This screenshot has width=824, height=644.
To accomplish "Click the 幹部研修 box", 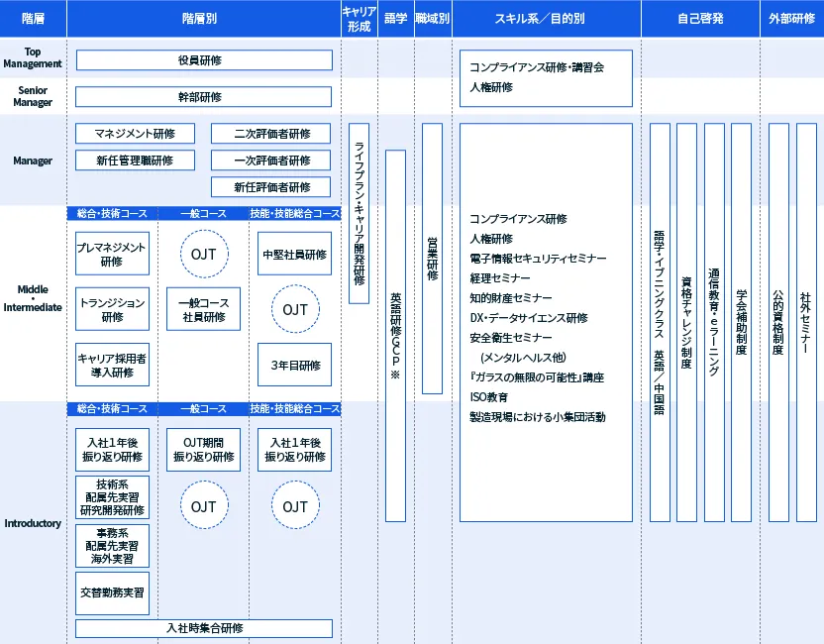I will (203, 97).
